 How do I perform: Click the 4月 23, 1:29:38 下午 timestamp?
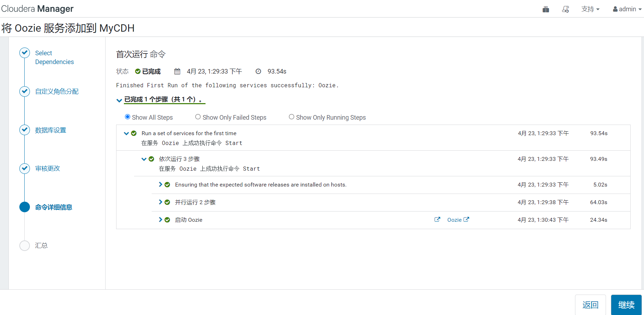tap(543, 202)
